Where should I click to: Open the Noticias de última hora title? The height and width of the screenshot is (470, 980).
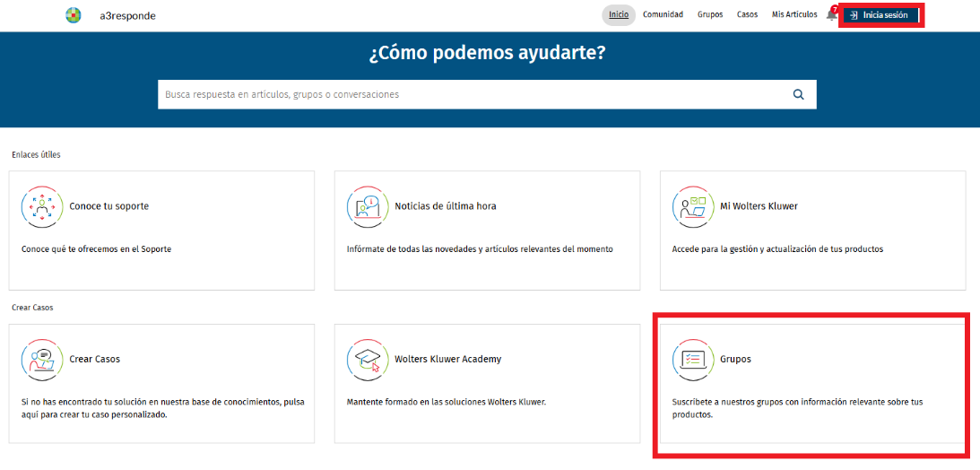(446, 206)
